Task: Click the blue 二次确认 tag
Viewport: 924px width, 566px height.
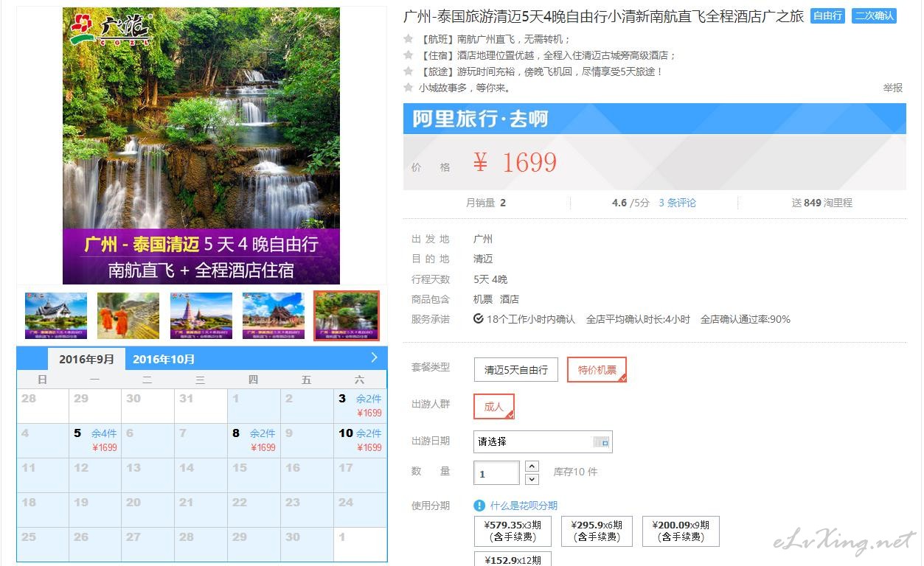Action: pos(874,15)
